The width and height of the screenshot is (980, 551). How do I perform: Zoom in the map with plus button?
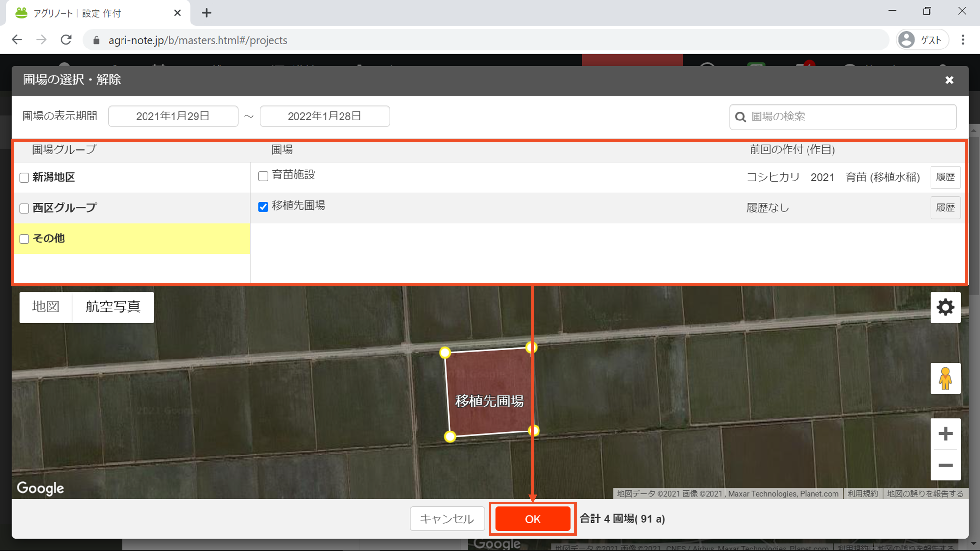pos(945,434)
